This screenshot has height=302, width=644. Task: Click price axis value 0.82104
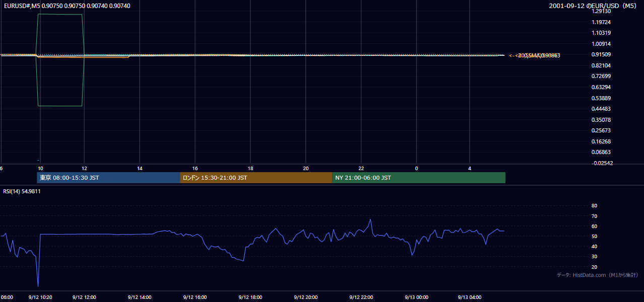601,65
